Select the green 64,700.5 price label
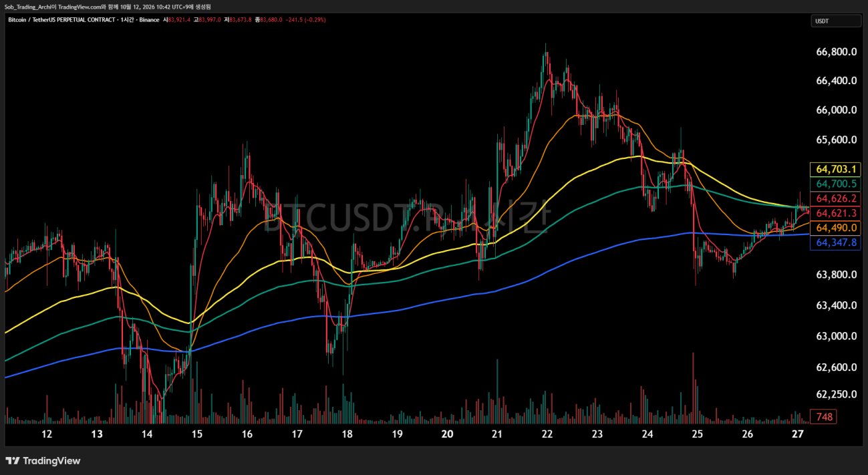 [x=835, y=183]
